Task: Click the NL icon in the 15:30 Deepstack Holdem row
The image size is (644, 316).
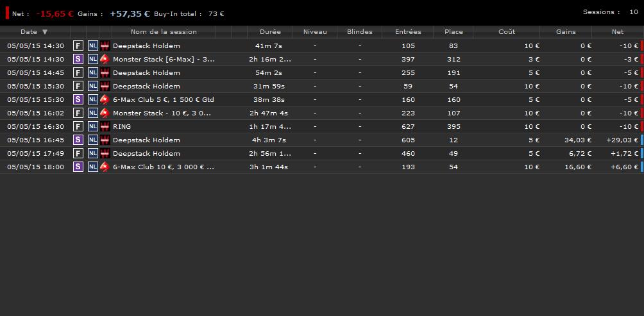Action: pyautogui.click(x=93, y=86)
